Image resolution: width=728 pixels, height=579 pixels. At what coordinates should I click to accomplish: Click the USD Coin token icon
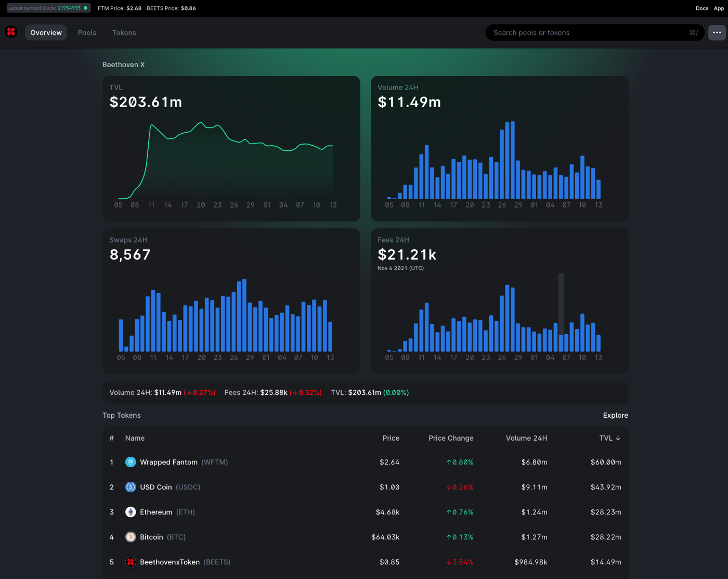pyautogui.click(x=131, y=487)
